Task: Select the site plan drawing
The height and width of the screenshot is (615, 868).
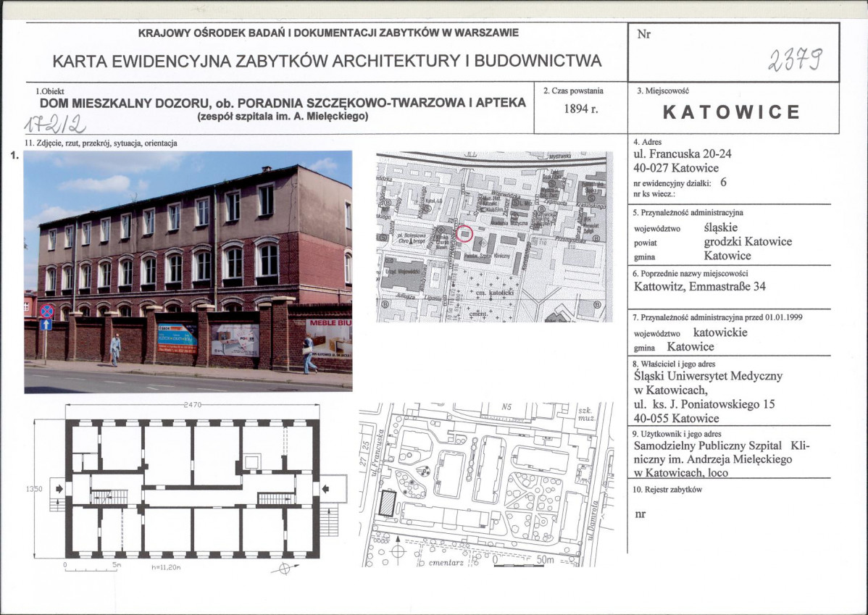Action: pyautogui.click(x=484, y=484)
